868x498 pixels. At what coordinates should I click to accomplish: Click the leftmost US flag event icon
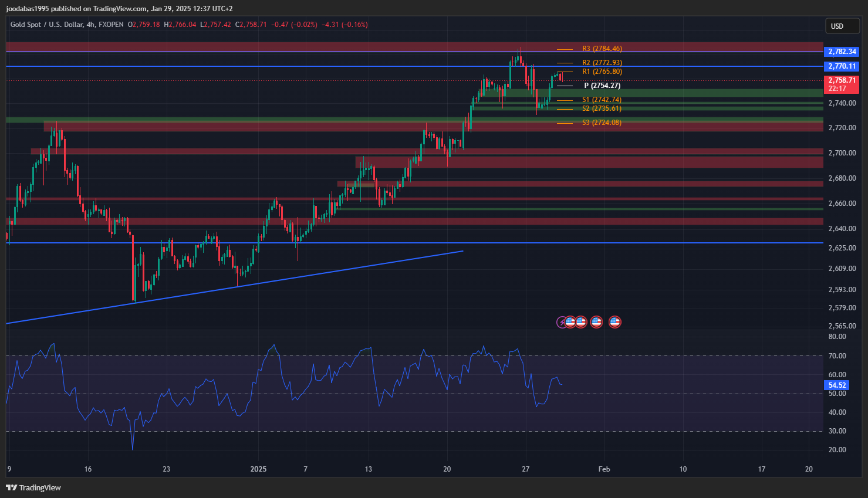(x=570, y=322)
